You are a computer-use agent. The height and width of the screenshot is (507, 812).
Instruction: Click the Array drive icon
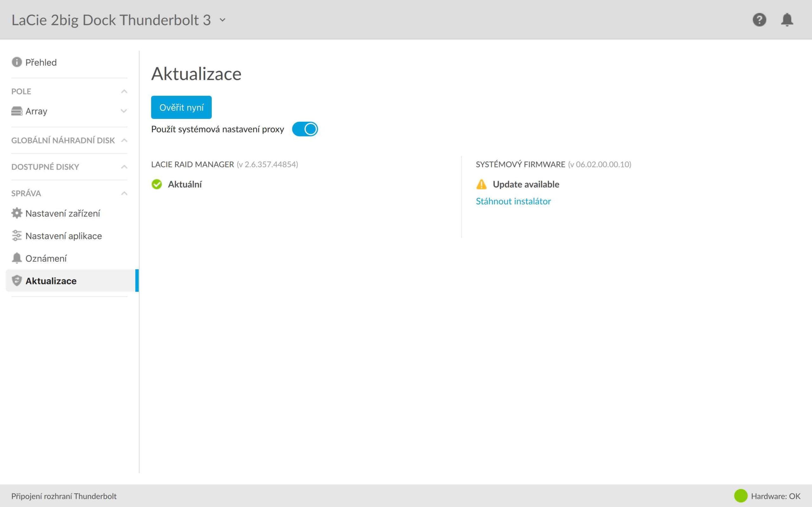pyautogui.click(x=16, y=111)
